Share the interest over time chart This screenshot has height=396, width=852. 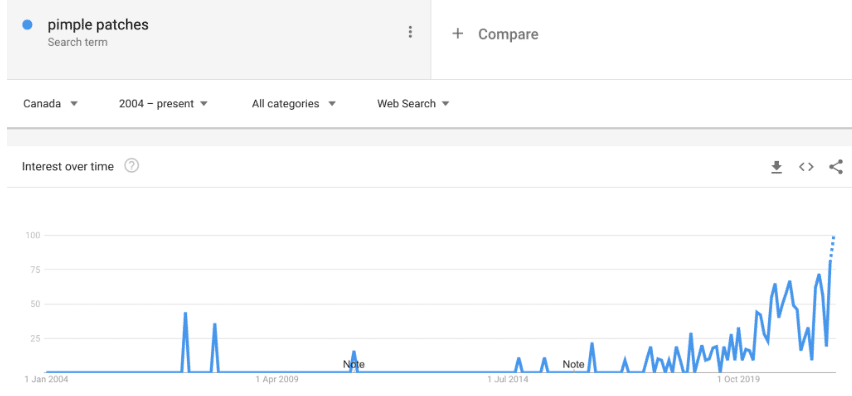coord(836,167)
